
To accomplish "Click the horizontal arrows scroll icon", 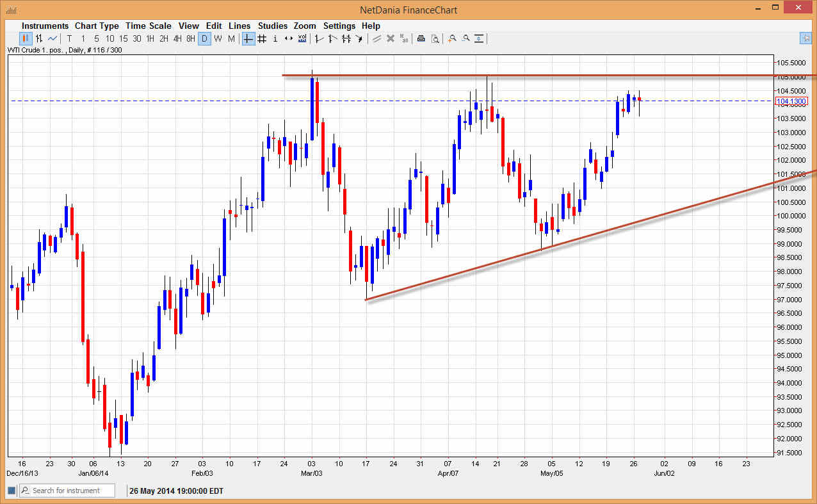I will click(x=289, y=38).
